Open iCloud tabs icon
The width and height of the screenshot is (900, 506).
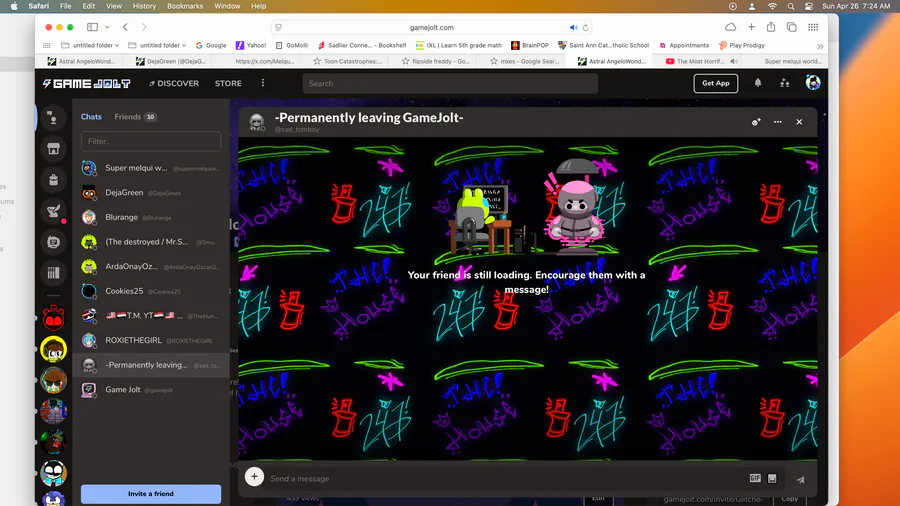(730, 27)
